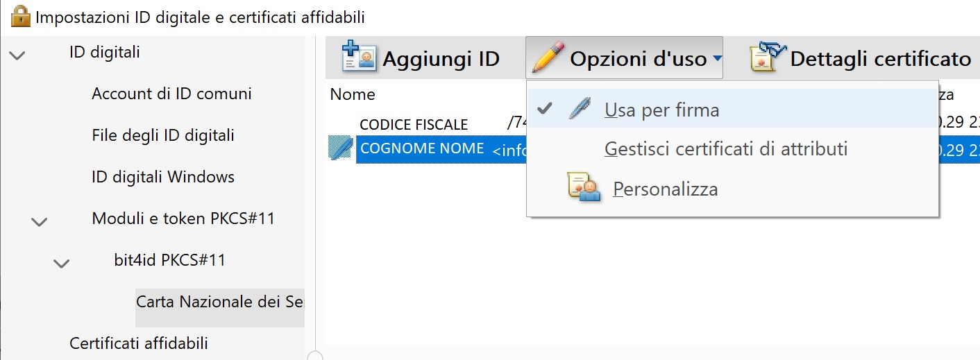Open the Opzioni d'uso dropdown arrow

(716, 60)
